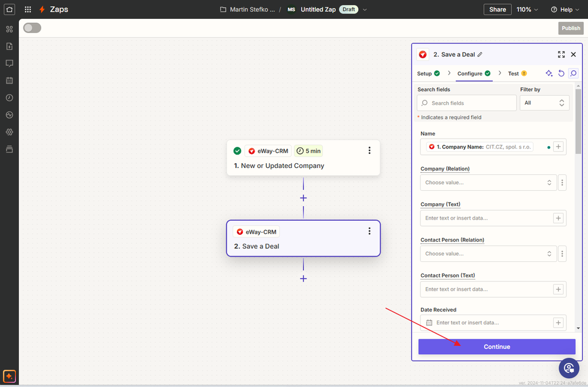The width and height of the screenshot is (588, 387).
Task: Click the Publish button
Action: click(x=571, y=28)
